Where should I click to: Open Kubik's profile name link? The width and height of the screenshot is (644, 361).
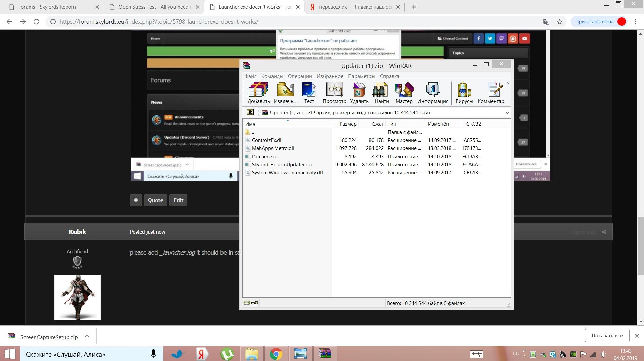pos(78,232)
